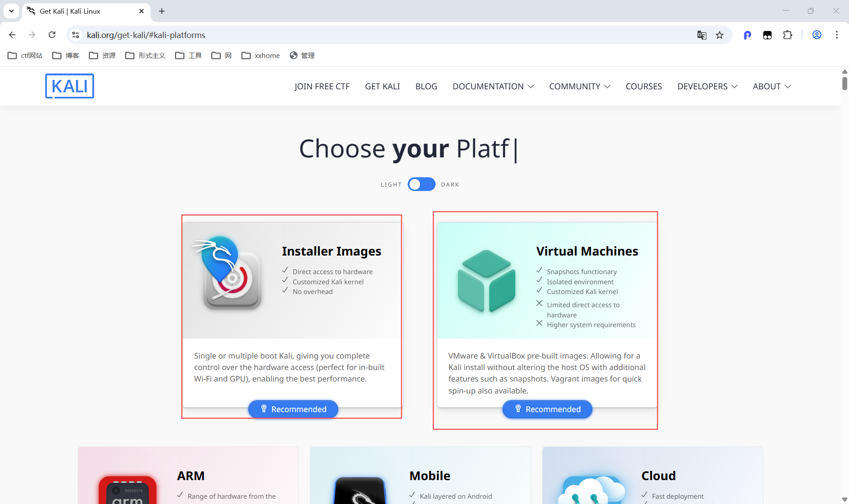Go forward to the next page
The height and width of the screenshot is (504, 849).
32,35
